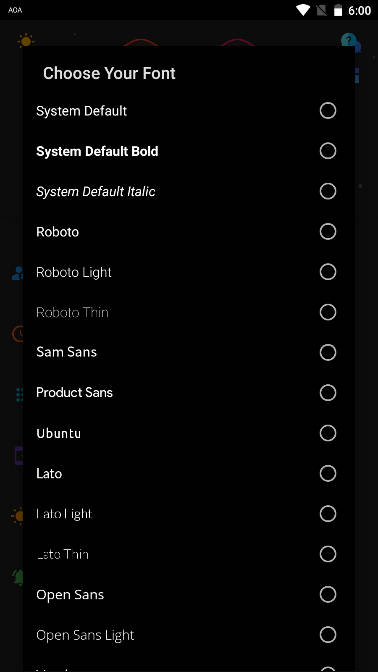The width and height of the screenshot is (378, 672).
Task: Tap the Wi-Fi status bar icon
Action: pos(303,10)
